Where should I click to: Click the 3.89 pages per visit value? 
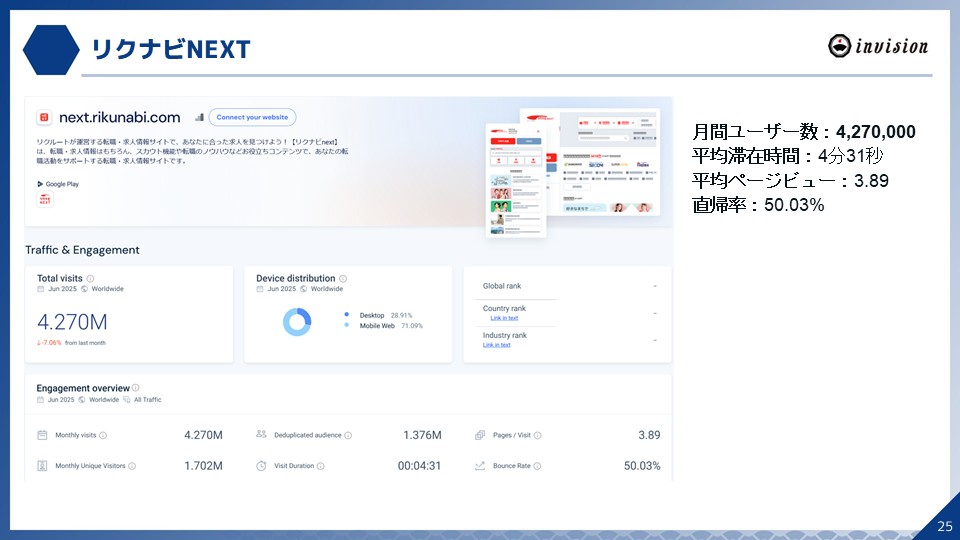coord(649,435)
